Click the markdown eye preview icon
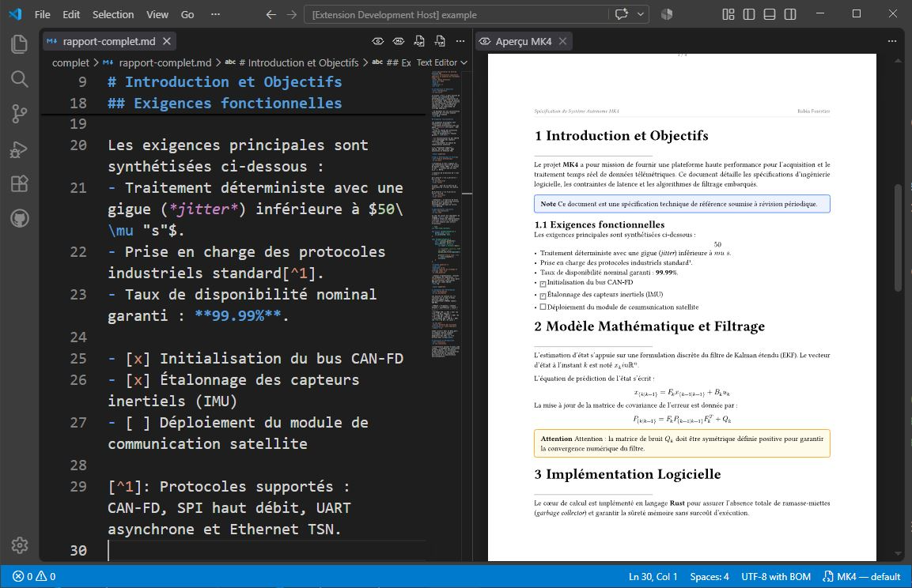The width and height of the screenshot is (912, 588). coord(399,41)
